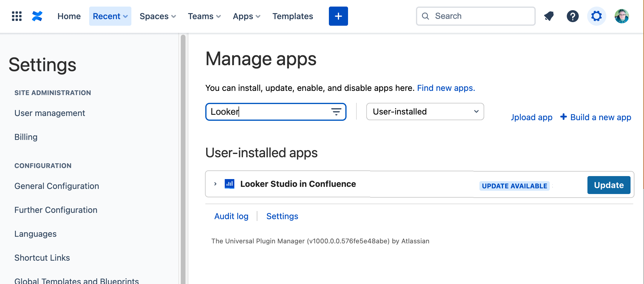Expand the Spaces menu
Viewport: 644px width, 284px height.
click(158, 16)
